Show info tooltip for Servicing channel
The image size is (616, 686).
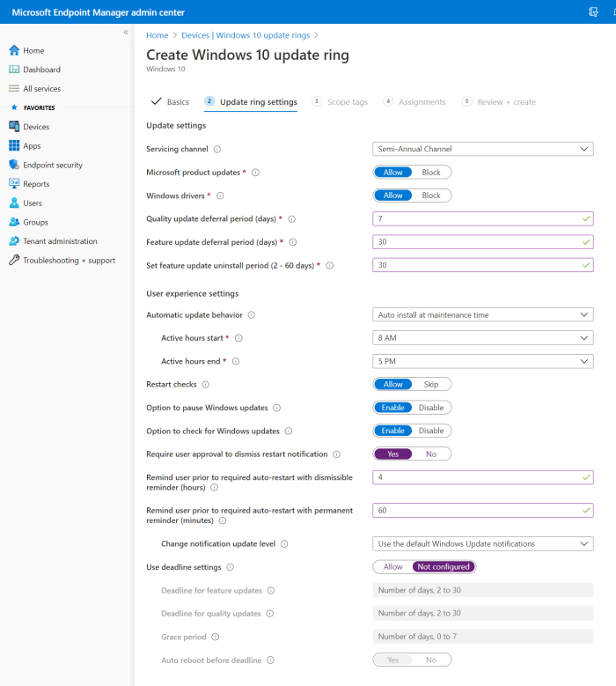217,150
